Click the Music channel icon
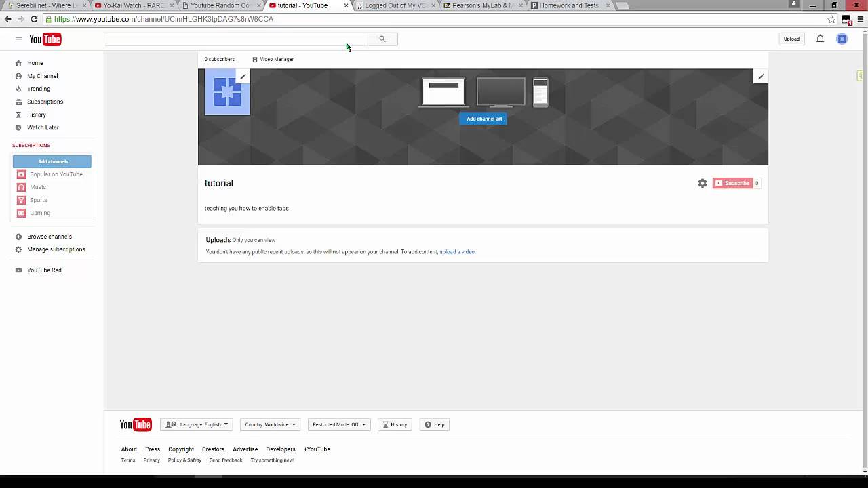The width and height of the screenshot is (868, 488). point(21,187)
